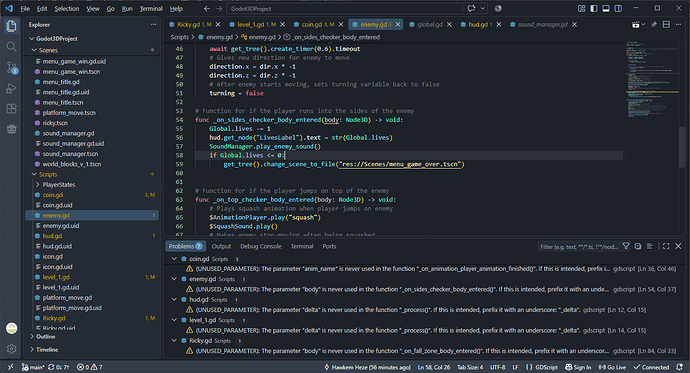Click the filter funnel icon in Problems
This screenshot has height=373, width=690.
[x=626, y=246]
